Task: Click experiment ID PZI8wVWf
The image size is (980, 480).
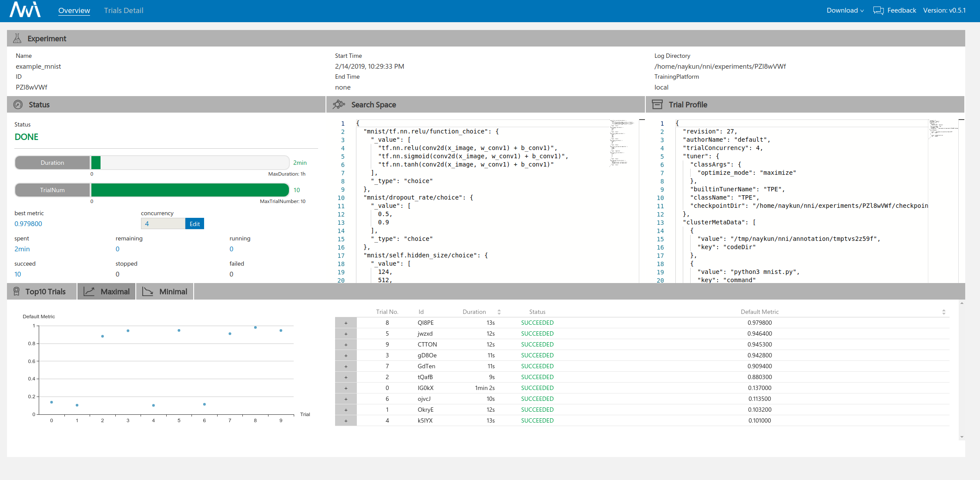Action: 31,87
